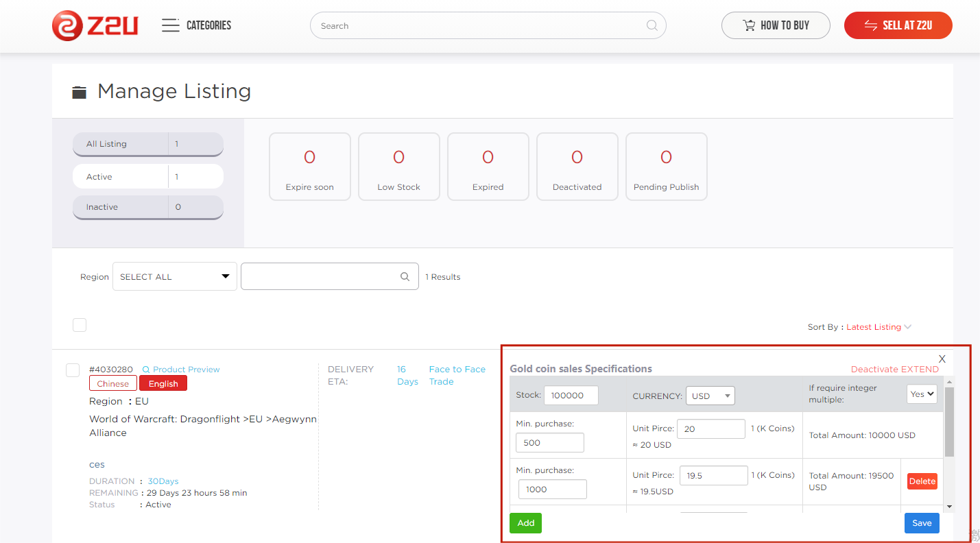Click the Z2U logo
The width and height of the screenshot is (980, 543).
(x=95, y=25)
